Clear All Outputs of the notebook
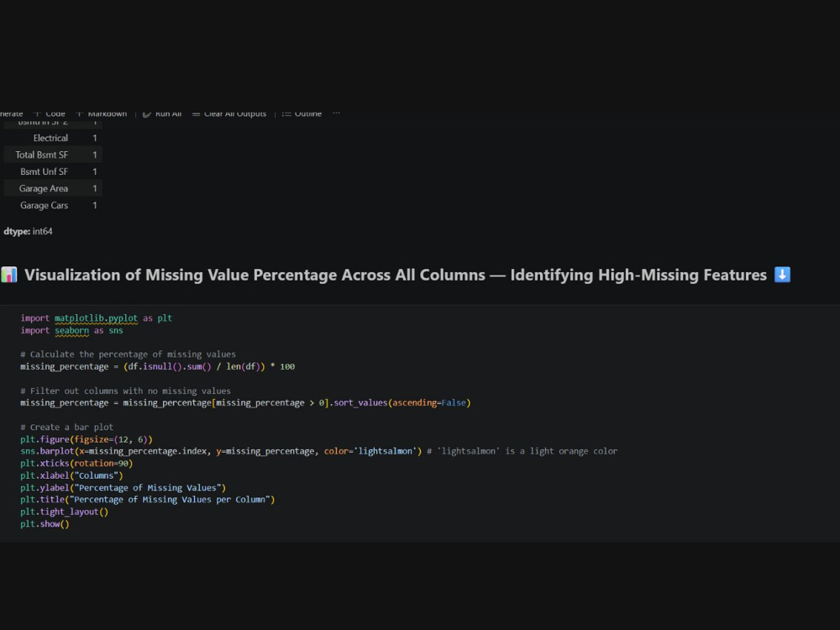 229,113
